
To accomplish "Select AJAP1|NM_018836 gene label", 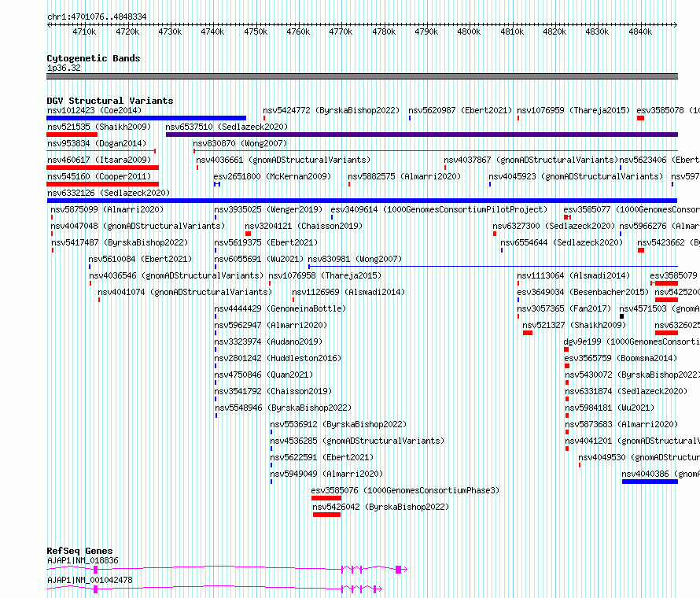I will point(83,560).
